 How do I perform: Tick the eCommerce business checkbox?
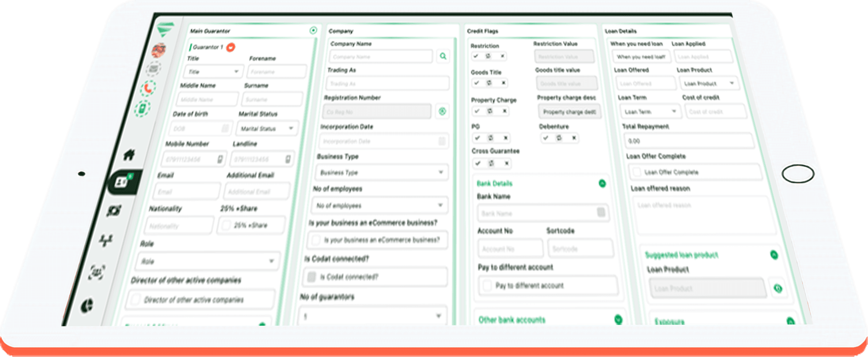[x=316, y=240]
